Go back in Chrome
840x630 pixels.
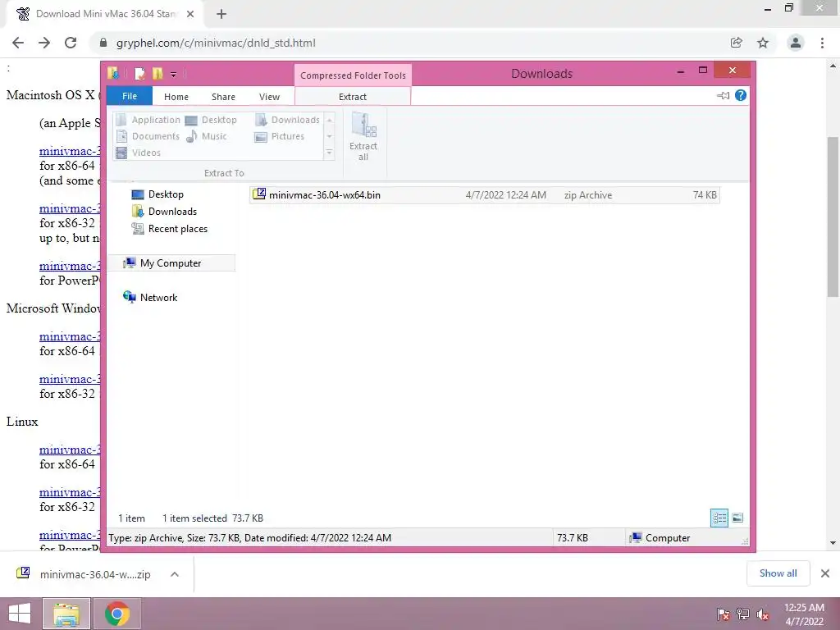tap(18, 43)
